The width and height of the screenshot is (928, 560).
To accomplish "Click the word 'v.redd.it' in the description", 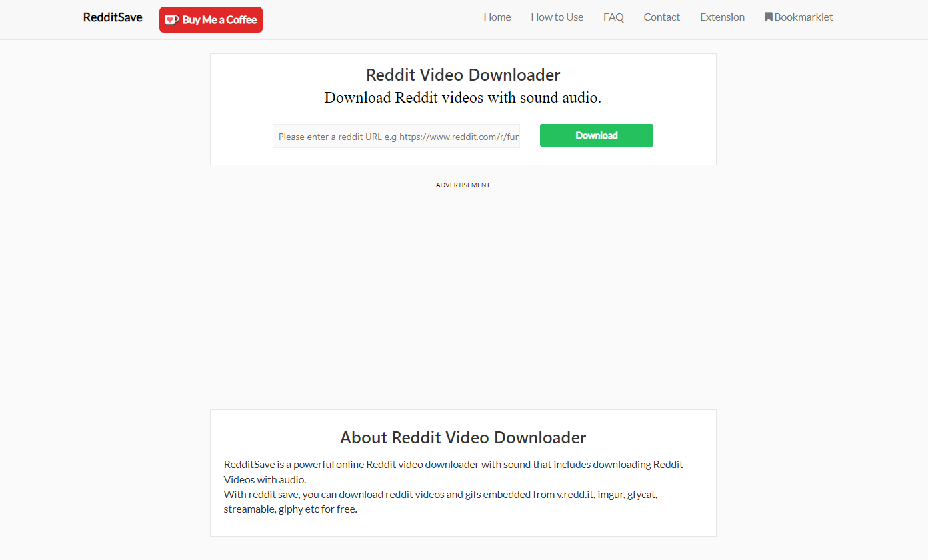I will 575,495.
